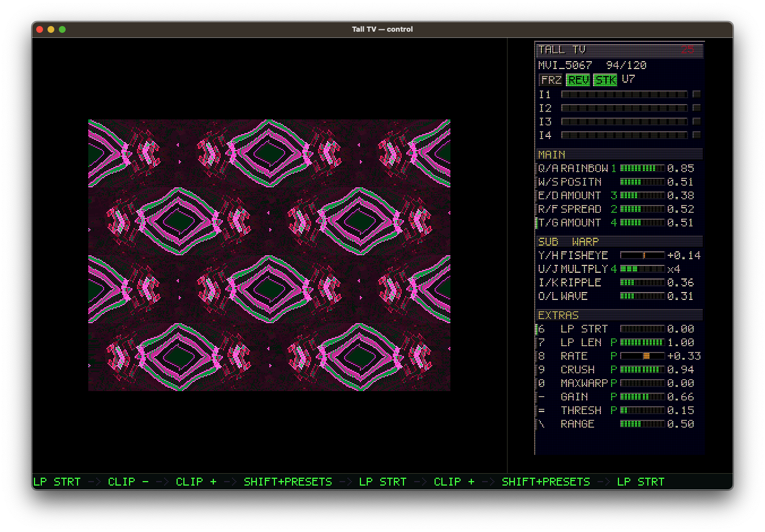This screenshot has height=532, width=765.
Task: Click the EXTRAS section header
Action: (620, 315)
